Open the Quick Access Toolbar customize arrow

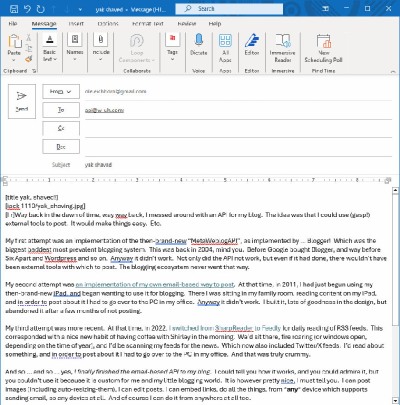pyautogui.click(x=80, y=9)
